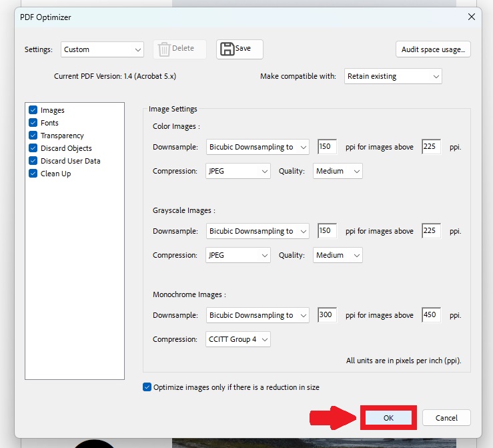The width and height of the screenshot is (493, 448).
Task: Uncheck the Images panel checkbox
Action: pos(33,109)
